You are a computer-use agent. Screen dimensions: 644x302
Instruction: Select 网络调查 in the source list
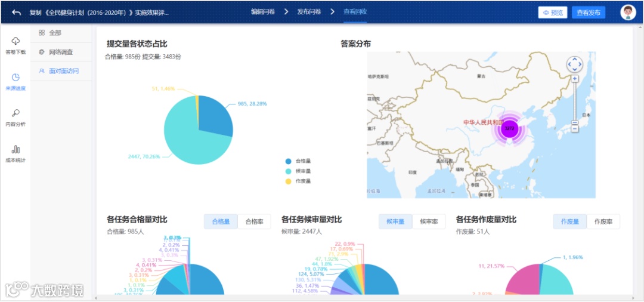(x=61, y=52)
